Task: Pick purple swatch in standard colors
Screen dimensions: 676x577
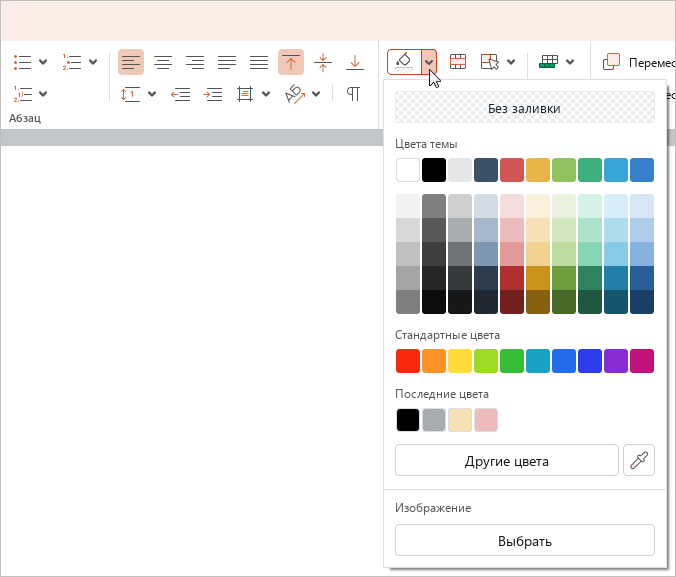Action: (x=616, y=361)
